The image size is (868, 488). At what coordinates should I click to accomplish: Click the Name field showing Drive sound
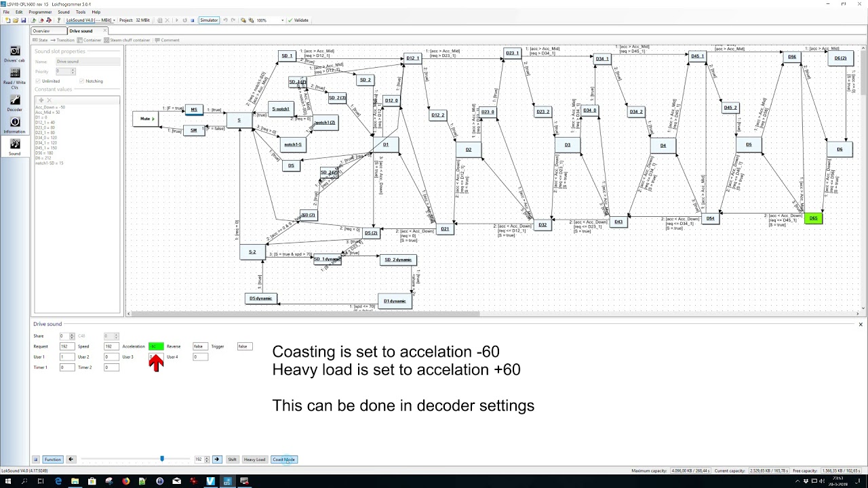87,62
